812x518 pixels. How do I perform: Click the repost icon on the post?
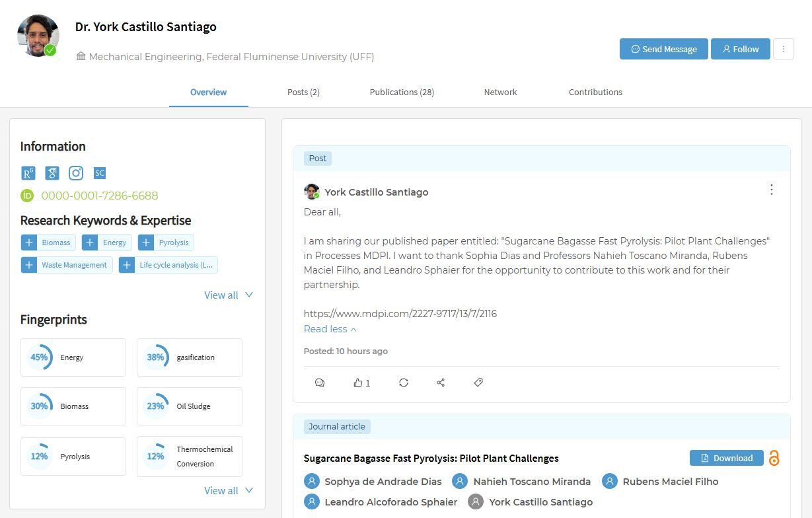(x=404, y=383)
